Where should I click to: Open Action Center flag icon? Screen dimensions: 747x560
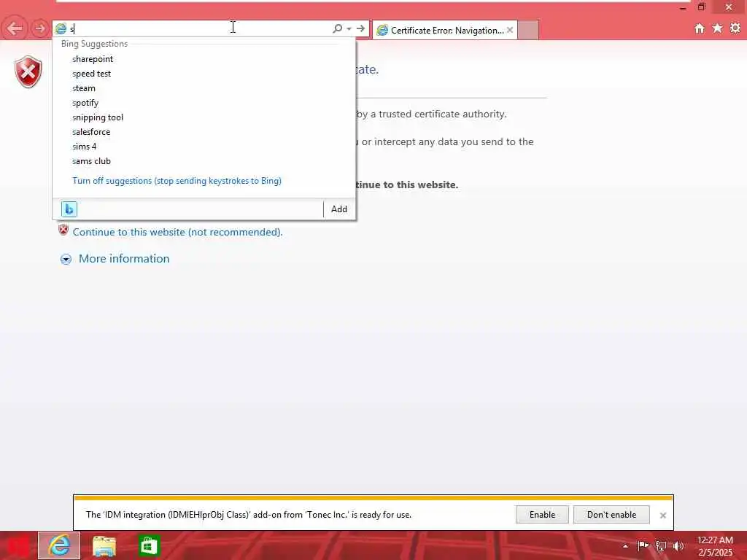pos(643,545)
